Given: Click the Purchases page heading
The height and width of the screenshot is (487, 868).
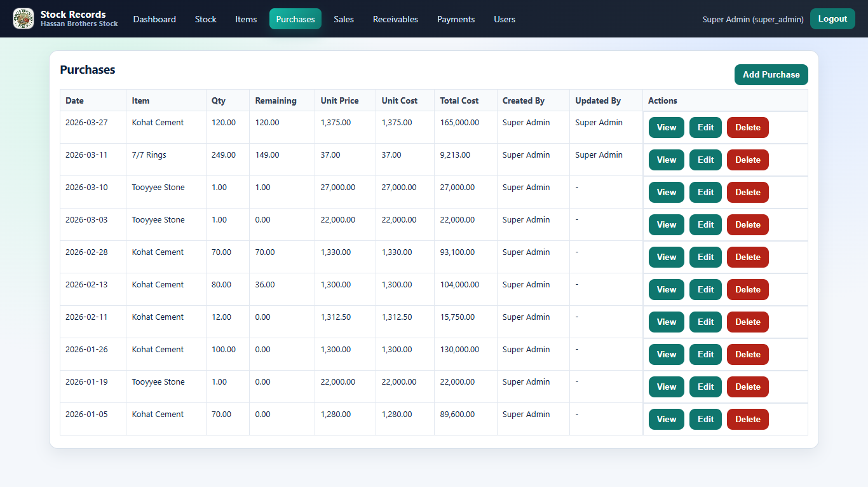Looking at the screenshot, I should (x=88, y=70).
